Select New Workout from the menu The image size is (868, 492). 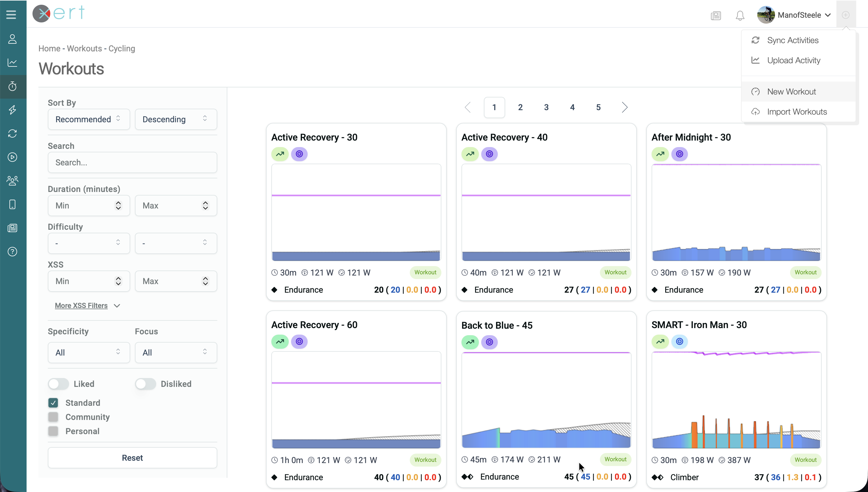791,92
